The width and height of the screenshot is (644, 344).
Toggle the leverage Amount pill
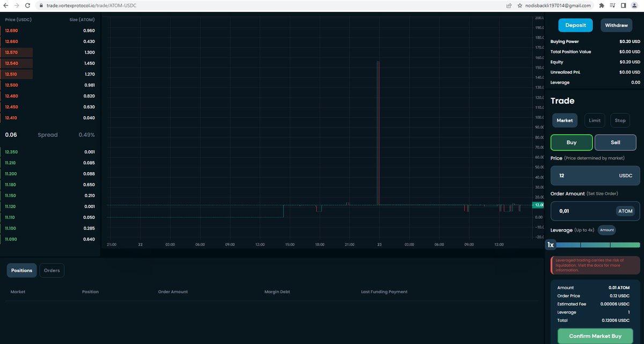pyautogui.click(x=606, y=230)
